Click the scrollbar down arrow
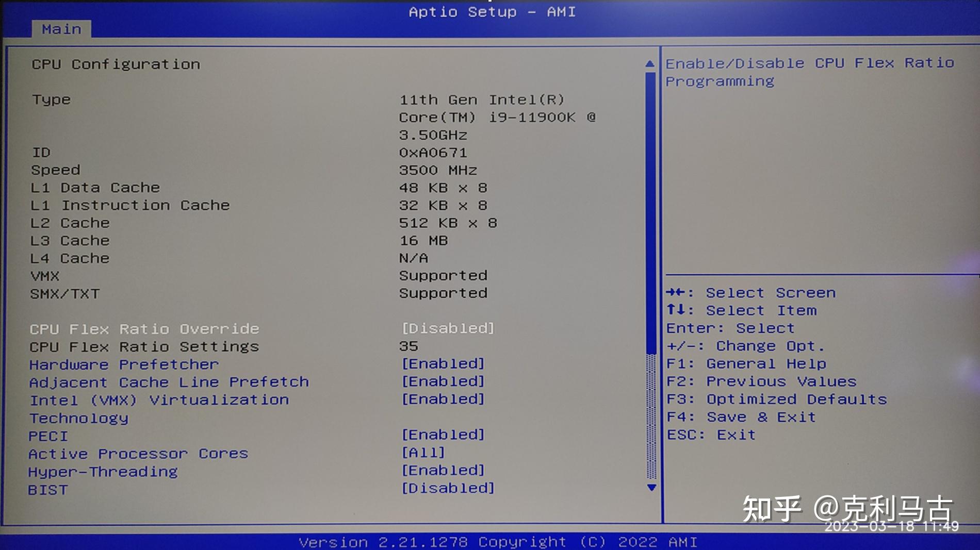Viewport: 980px width, 550px height. point(651,488)
